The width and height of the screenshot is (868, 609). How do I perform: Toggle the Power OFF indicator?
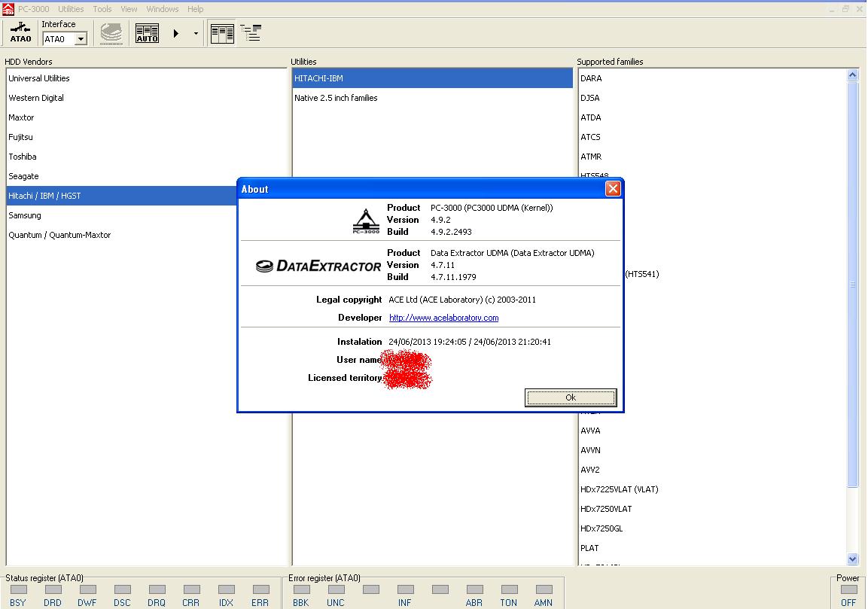click(x=848, y=589)
